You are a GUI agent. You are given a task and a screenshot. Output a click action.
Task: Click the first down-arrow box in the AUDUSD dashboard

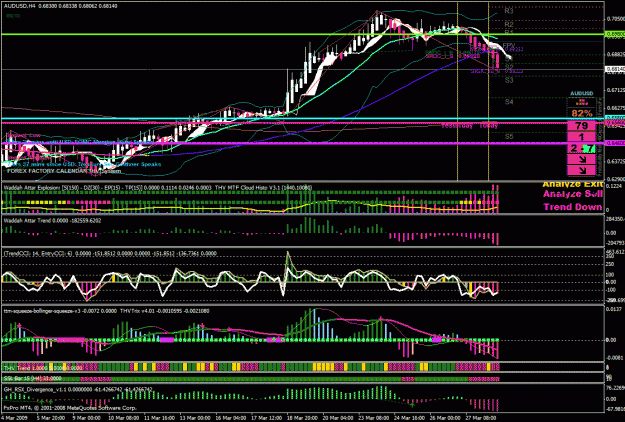582,159
